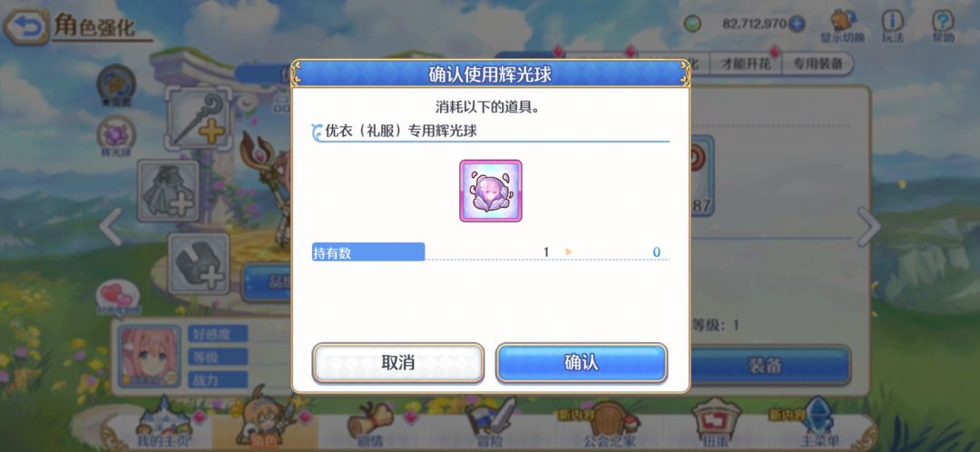This screenshot has width=980, height=452.
Task: Show next character with right chevron
Action: pyautogui.click(x=868, y=226)
